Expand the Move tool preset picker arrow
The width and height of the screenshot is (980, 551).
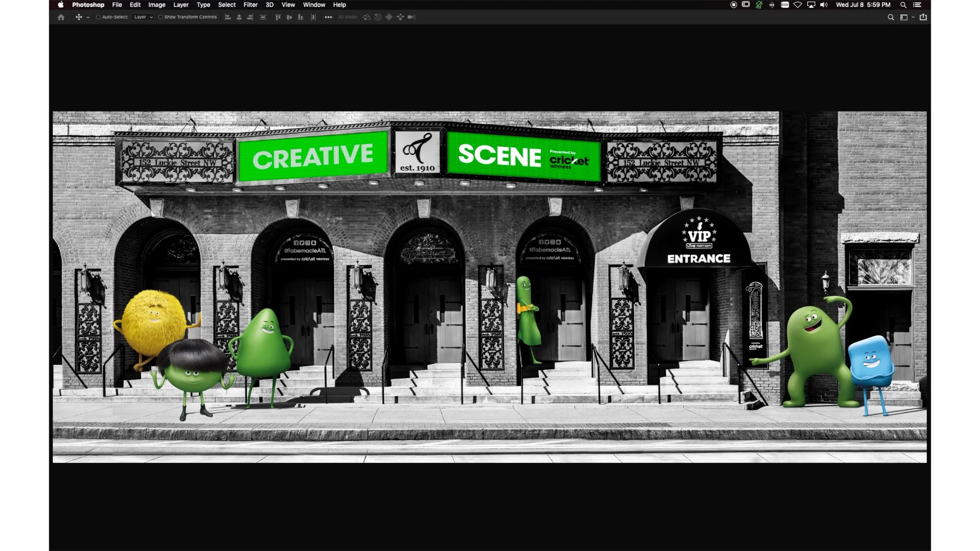88,18
